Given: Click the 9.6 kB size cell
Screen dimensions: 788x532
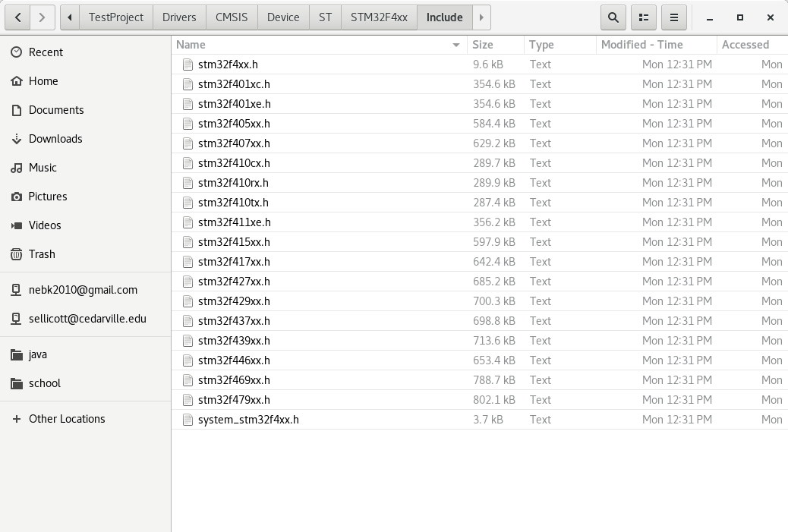Looking at the screenshot, I should (x=488, y=65).
